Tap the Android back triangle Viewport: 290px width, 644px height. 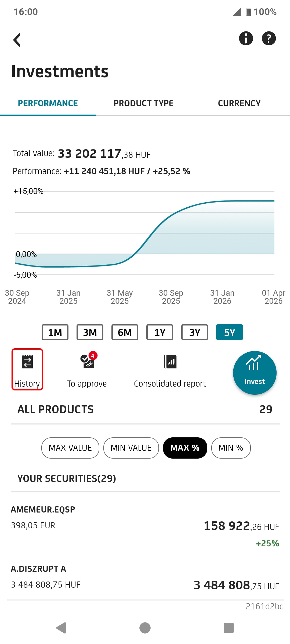(x=61, y=628)
